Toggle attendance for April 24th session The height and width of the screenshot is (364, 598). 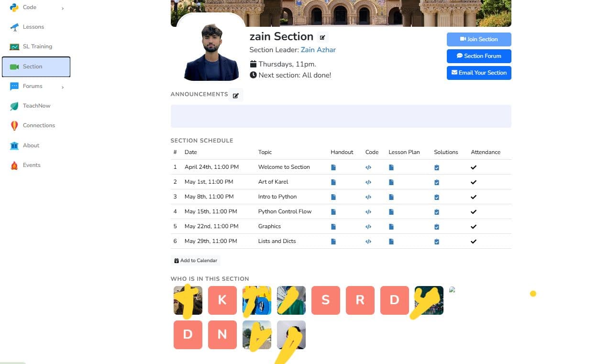[x=474, y=167]
